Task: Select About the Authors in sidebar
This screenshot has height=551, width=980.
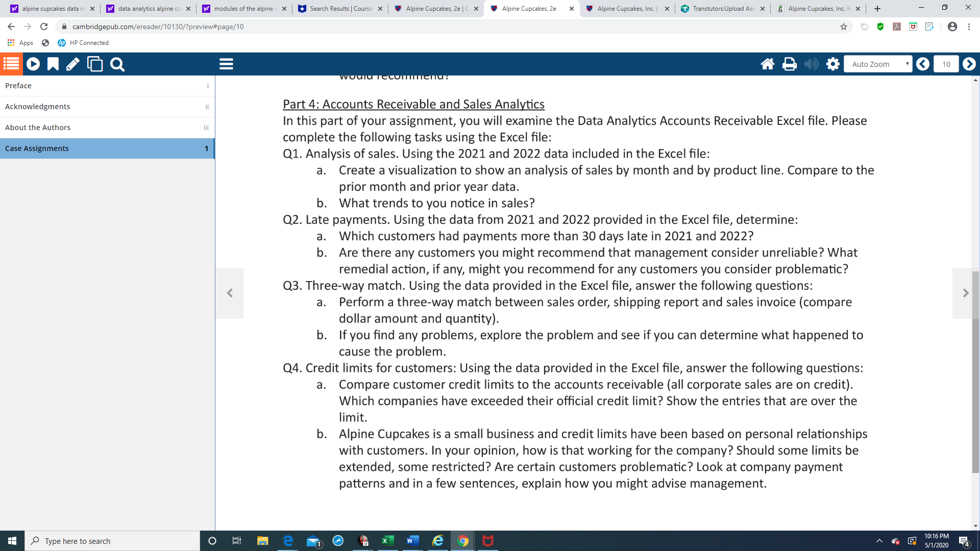Action: (x=38, y=127)
